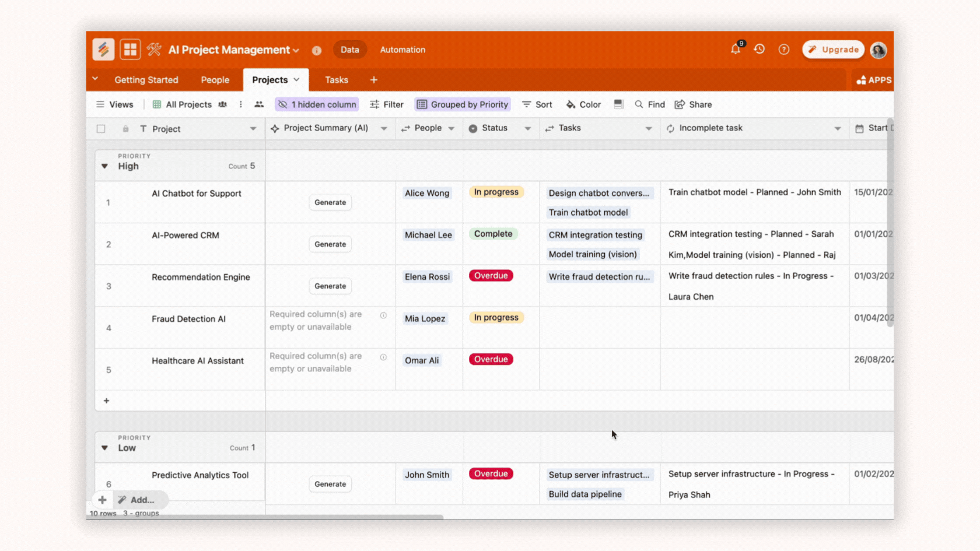Add a new table with plus icon
The height and width of the screenshot is (551, 980).
click(x=373, y=80)
